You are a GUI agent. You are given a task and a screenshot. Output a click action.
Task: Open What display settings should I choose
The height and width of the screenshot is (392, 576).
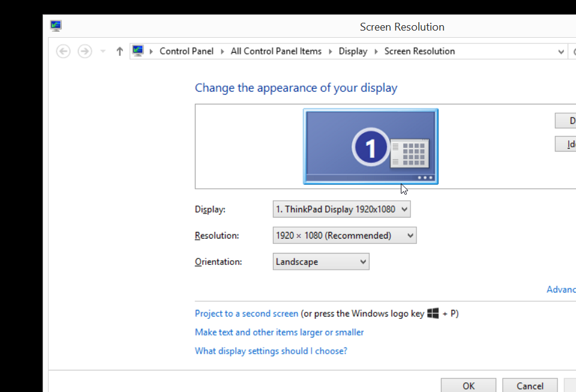point(271,351)
